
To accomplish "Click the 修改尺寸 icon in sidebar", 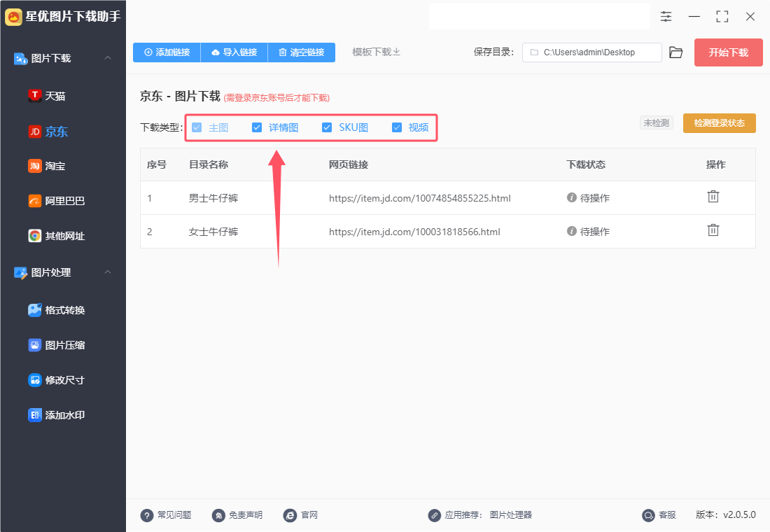I will point(34,380).
